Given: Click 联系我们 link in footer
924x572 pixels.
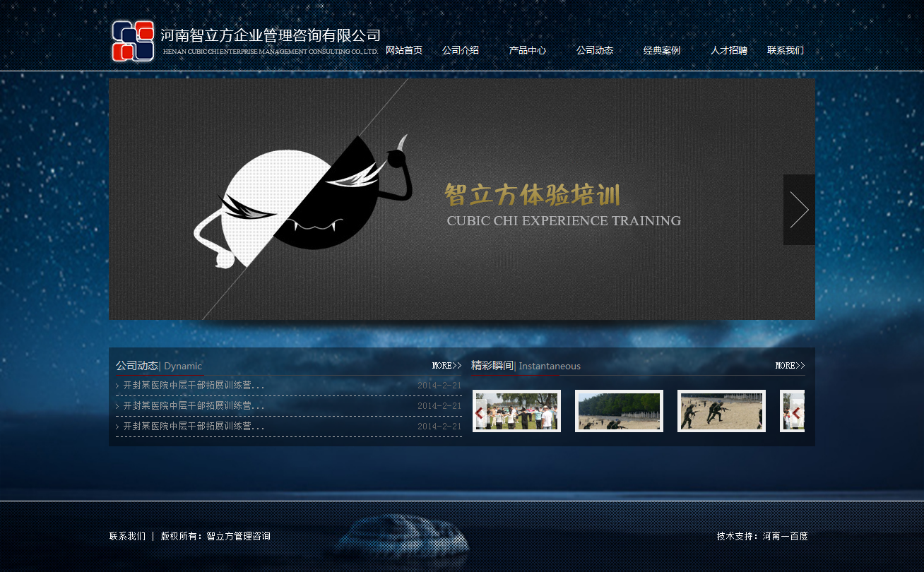Looking at the screenshot, I should click(128, 536).
